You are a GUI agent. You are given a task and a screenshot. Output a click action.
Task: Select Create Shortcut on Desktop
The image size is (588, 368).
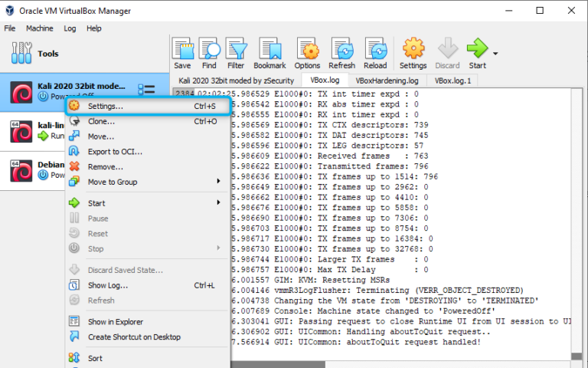[134, 337]
